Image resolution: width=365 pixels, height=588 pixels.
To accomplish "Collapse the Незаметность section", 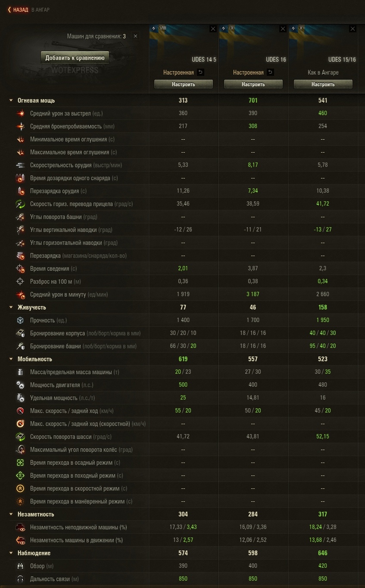I will coord(11,514).
